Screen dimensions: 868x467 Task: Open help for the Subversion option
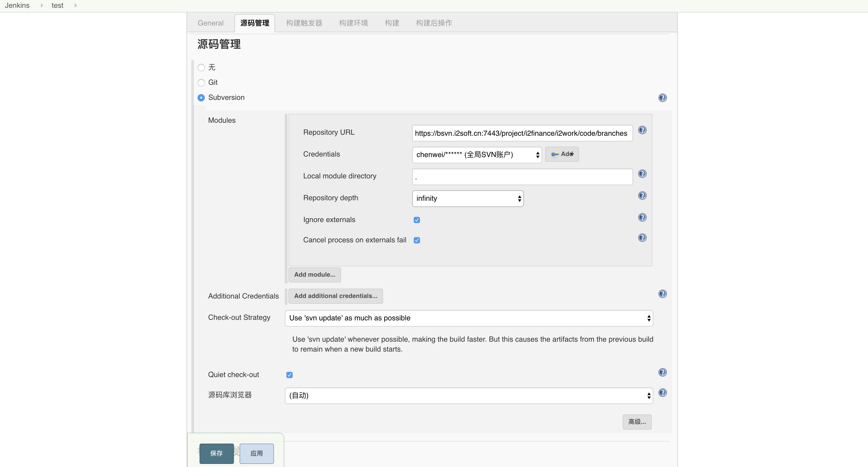click(x=662, y=98)
